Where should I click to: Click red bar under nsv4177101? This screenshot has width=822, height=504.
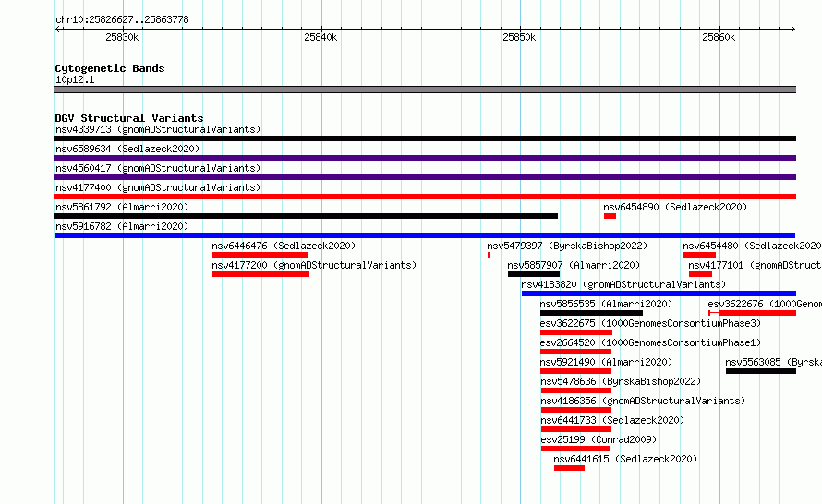[700, 274]
